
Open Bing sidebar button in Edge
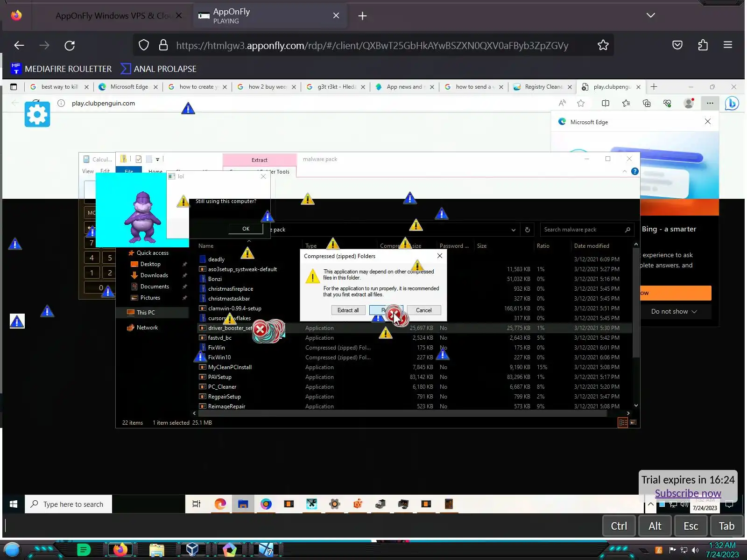pos(732,103)
